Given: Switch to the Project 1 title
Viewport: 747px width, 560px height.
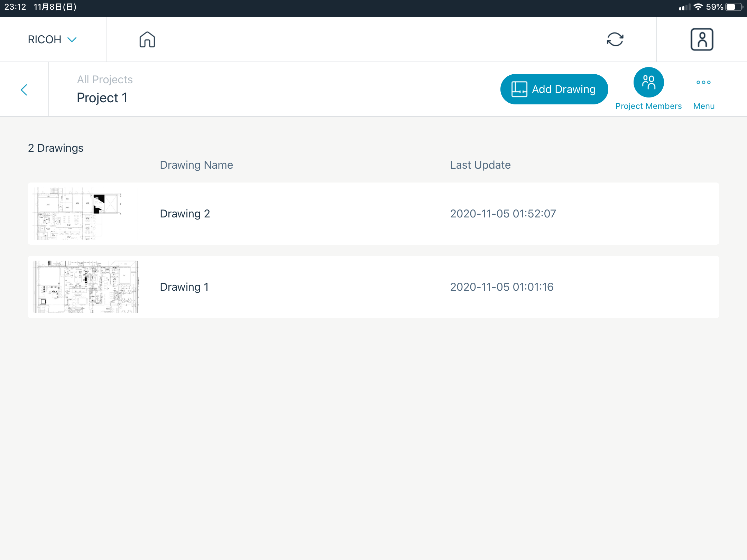Looking at the screenshot, I should click(102, 97).
